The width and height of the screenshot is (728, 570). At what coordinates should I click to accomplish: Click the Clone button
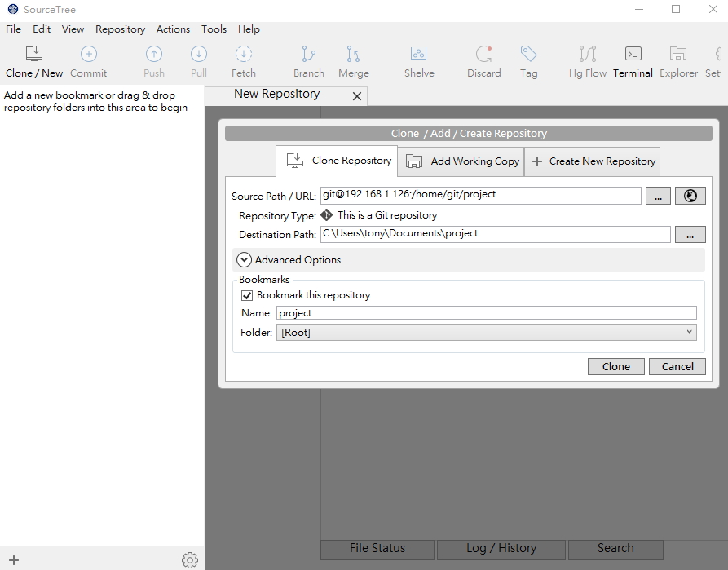coord(615,366)
